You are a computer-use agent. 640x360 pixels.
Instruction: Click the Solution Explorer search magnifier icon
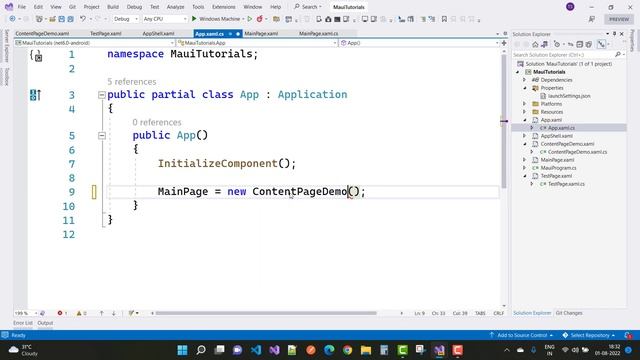(x=618, y=55)
